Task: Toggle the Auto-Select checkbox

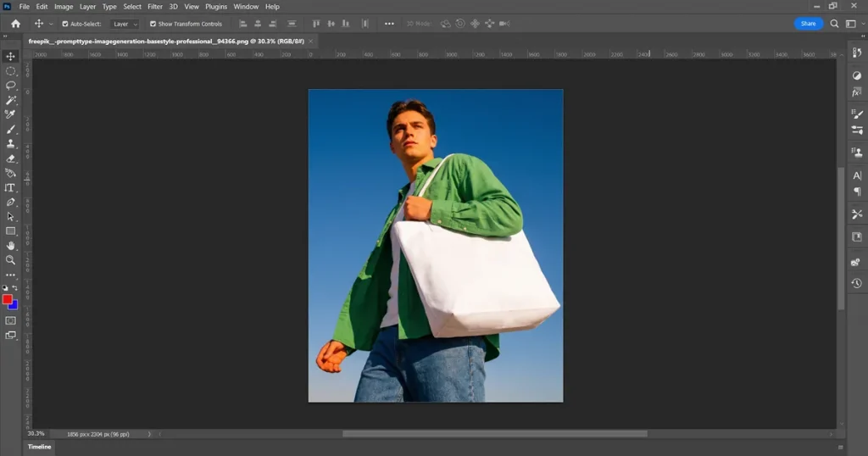Action: (64, 25)
